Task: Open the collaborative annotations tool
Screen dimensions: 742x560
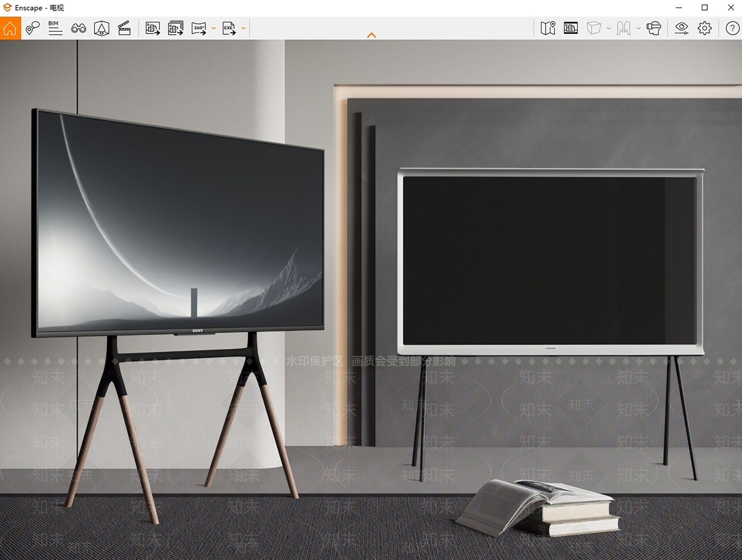Action: tap(32, 28)
